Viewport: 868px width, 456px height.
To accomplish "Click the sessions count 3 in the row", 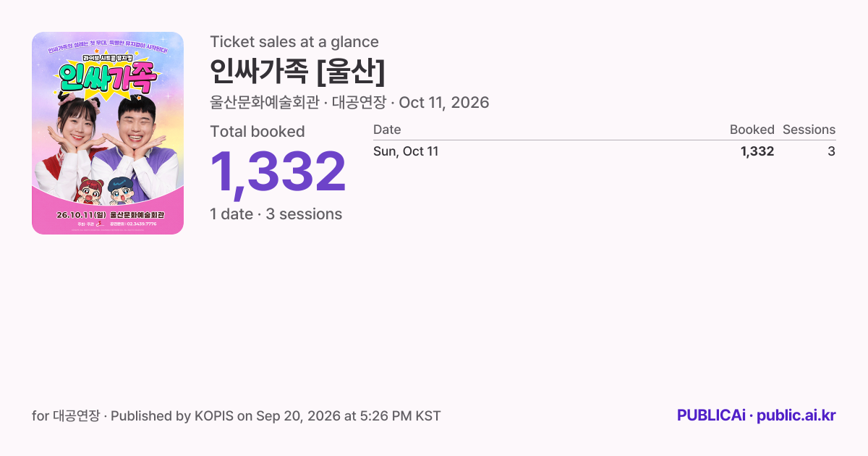I will pyautogui.click(x=832, y=151).
